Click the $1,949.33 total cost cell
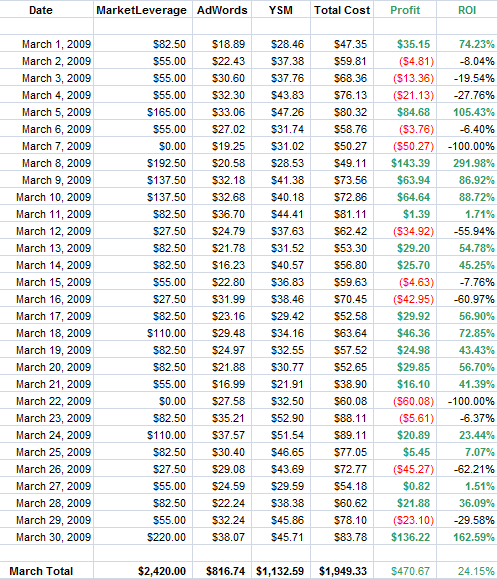498x579 pixels. [342, 571]
